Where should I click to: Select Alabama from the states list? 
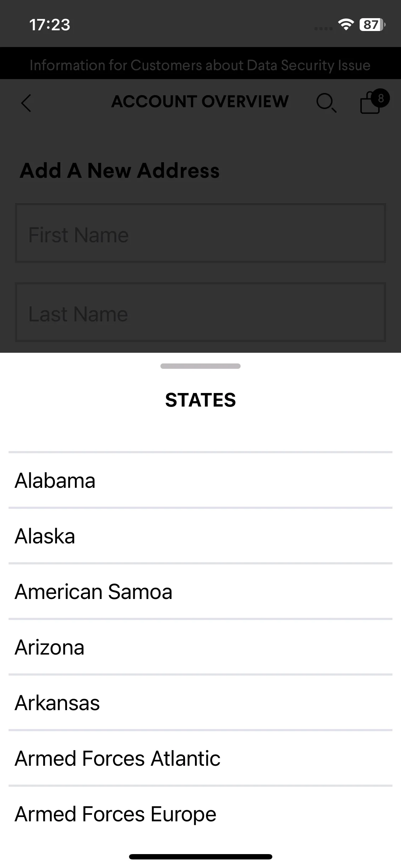(x=200, y=480)
